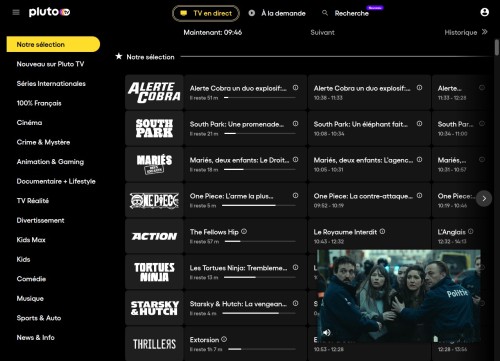Go to News & Info category
Image resolution: width=500 pixels, height=361 pixels.
pyautogui.click(x=35, y=338)
